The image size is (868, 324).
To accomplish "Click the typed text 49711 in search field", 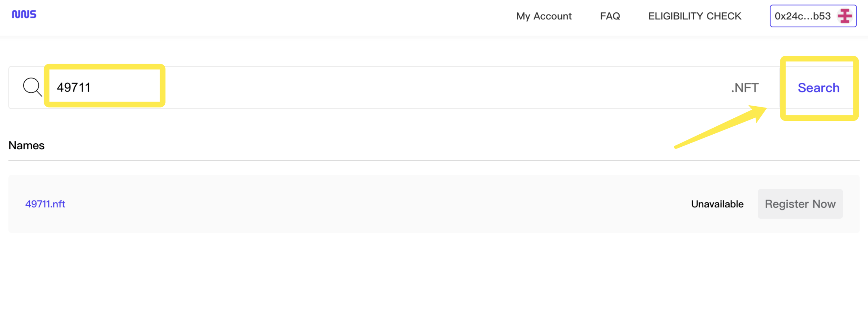I will click(74, 88).
